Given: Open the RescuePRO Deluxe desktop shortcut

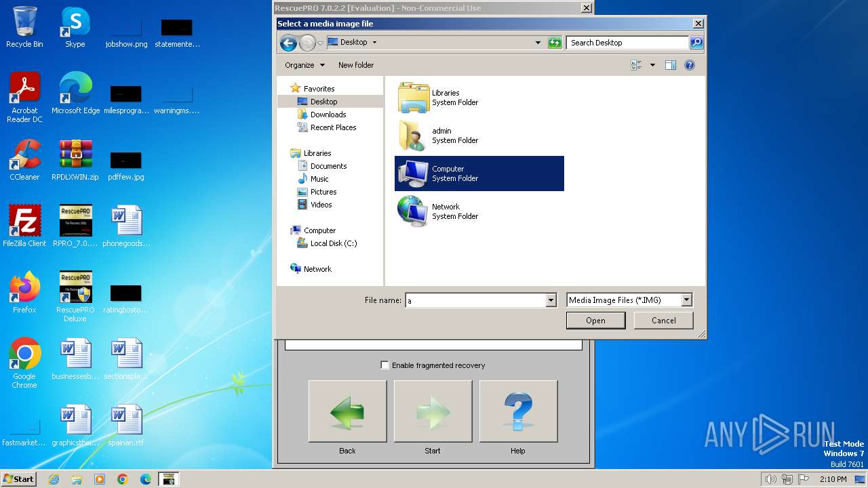Looking at the screenshot, I should coord(75,297).
